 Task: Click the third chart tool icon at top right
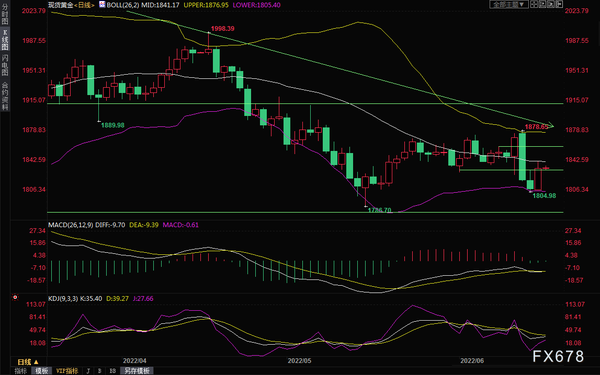tap(551, 5)
